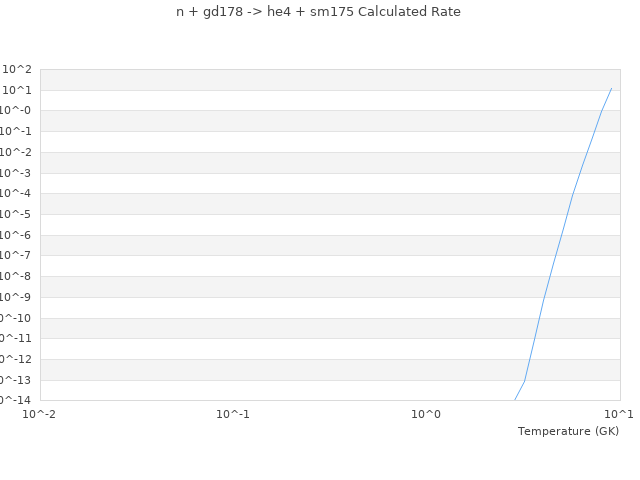Image resolution: width=640 pixels, height=480 pixels.
Task: Click the 10^-2 label on the horizontal axis
Action: click(40, 414)
